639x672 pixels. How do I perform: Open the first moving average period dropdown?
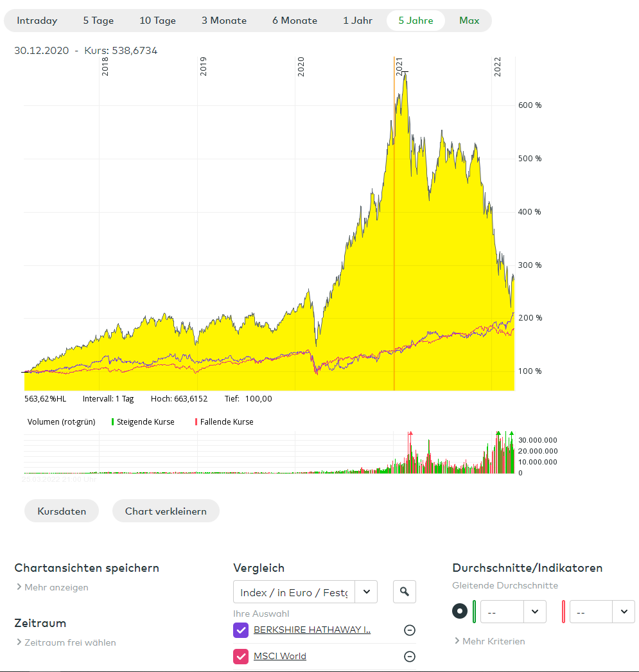click(x=513, y=612)
